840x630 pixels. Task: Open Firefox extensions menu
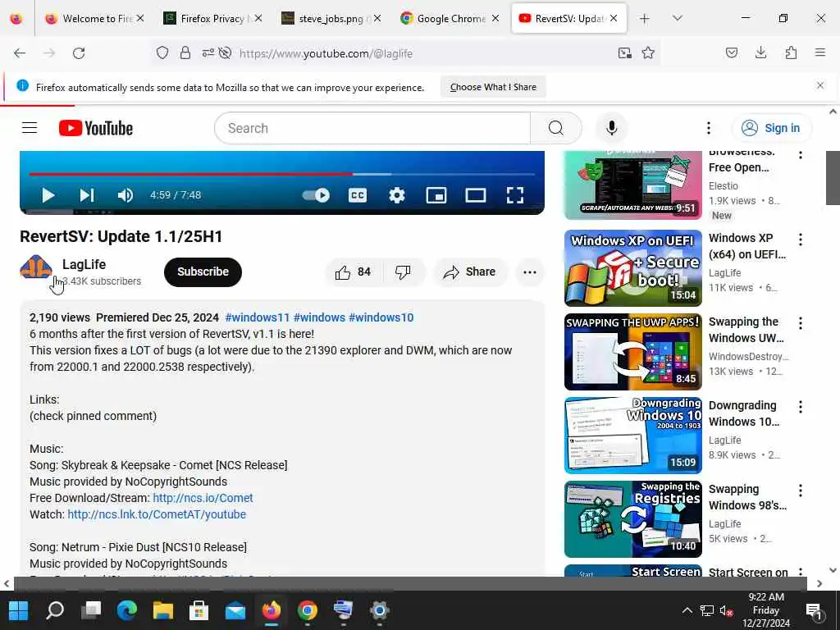tap(791, 53)
